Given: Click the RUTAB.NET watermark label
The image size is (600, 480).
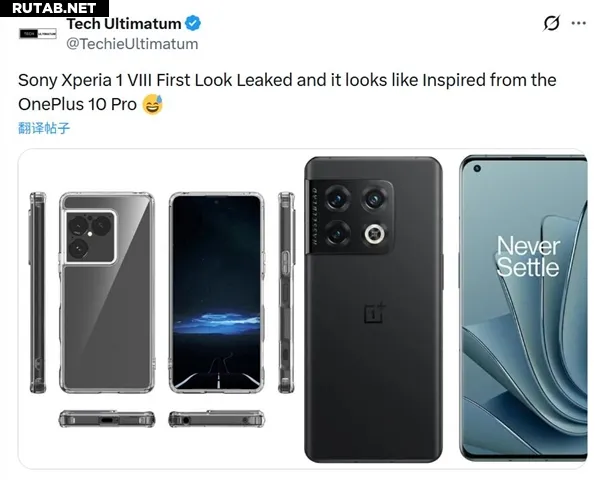Looking at the screenshot, I should pyautogui.click(x=54, y=8).
